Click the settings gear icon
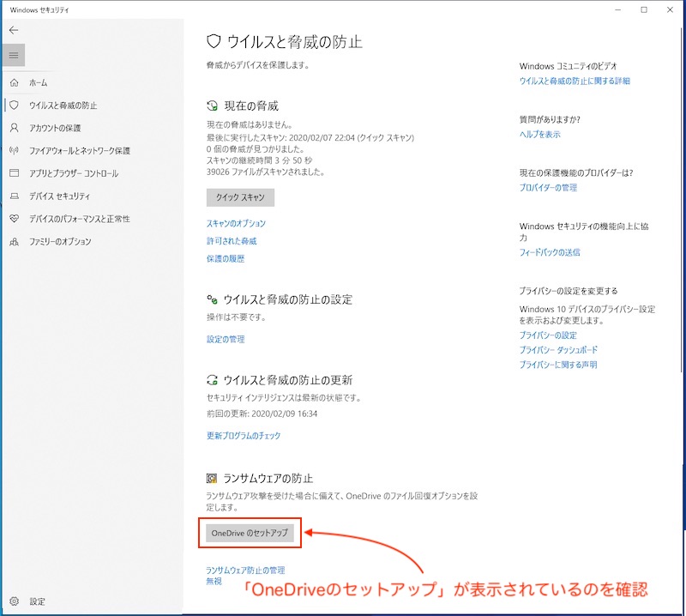The height and width of the screenshot is (616, 686). (15, 601)
